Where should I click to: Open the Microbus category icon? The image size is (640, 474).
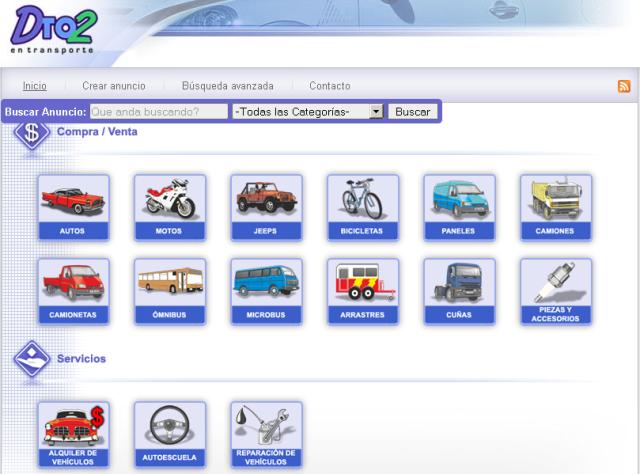[x=266, y=291]
